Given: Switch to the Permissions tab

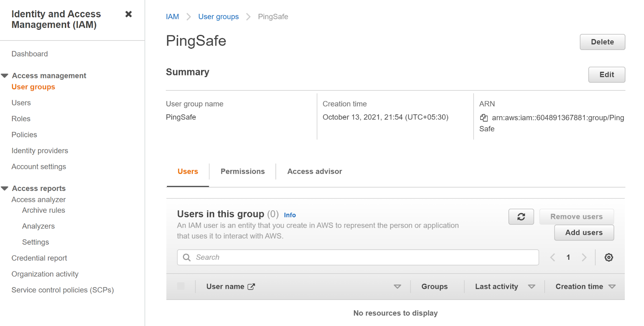Looking at the screenshot, I should coord(242,171).
